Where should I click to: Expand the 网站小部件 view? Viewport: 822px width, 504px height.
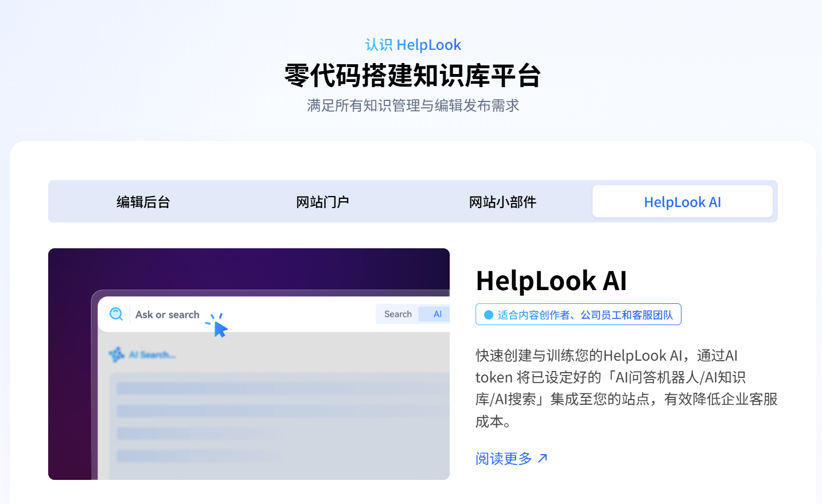tap(502, 201)
